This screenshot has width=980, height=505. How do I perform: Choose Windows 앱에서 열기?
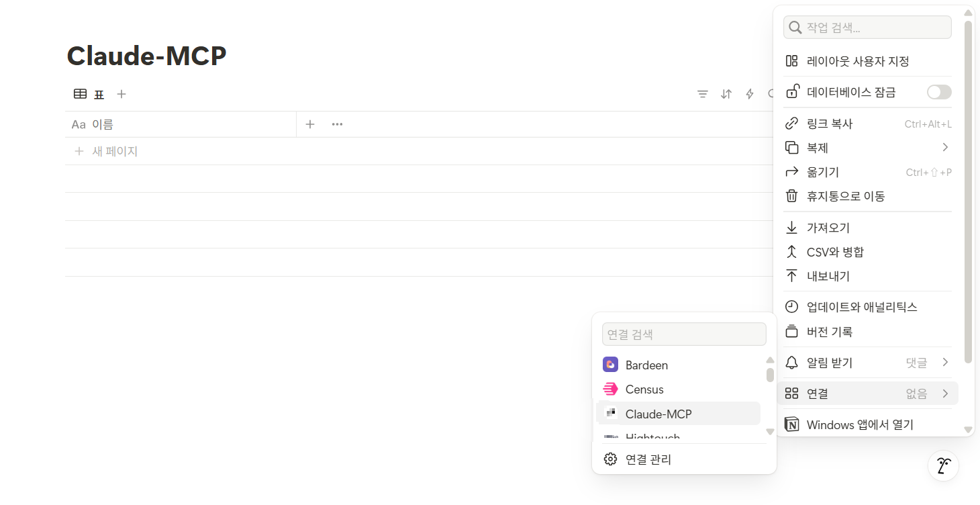tap(867, 424)
